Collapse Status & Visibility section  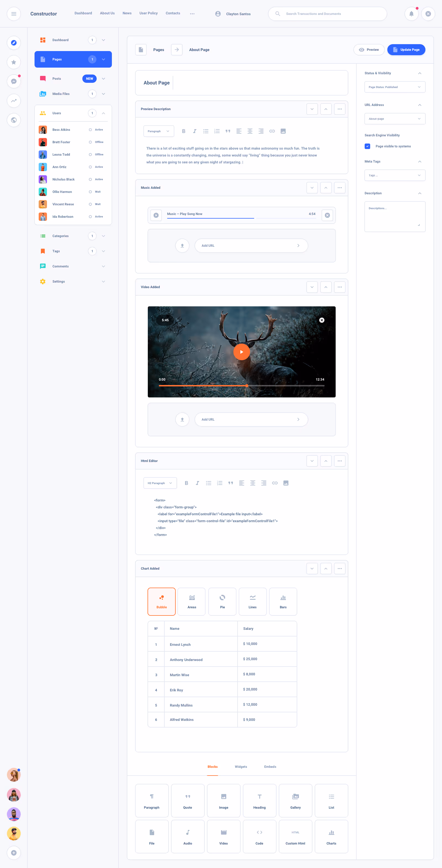click(420, 73)
